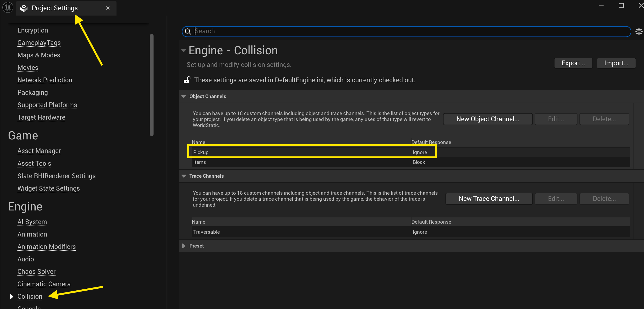Screen dimensions: 644x309
Task: Click the Export button
Action: click(x=573, y=63)
